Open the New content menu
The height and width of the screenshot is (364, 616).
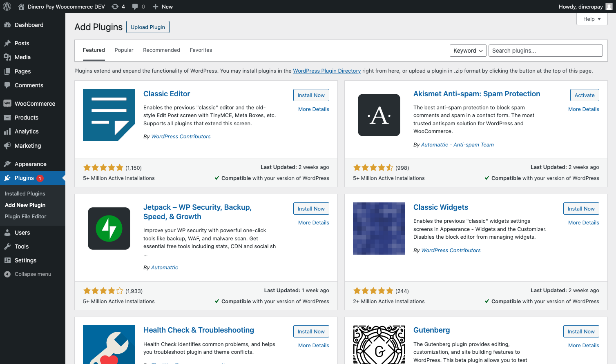[x=163, y=7]
